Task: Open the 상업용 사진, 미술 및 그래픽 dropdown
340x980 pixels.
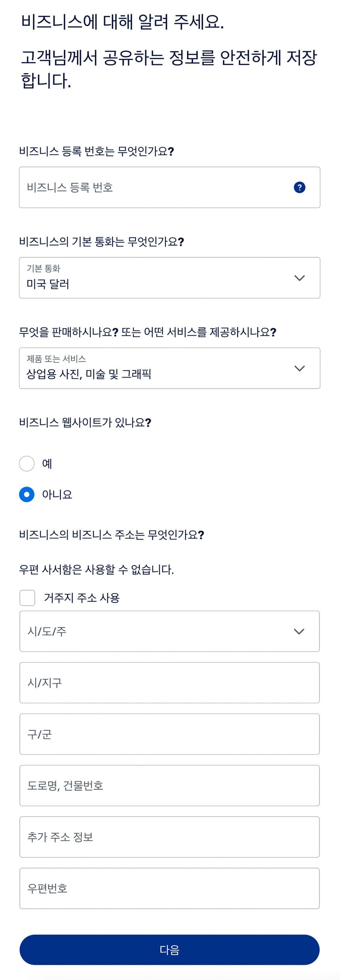Action: pos(170,368)
